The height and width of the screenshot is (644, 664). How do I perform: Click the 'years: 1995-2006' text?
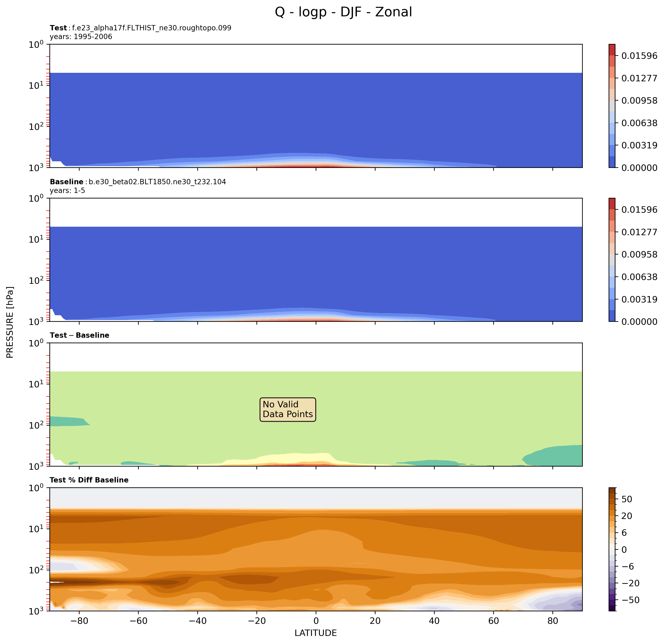click(x=81, y=37)
